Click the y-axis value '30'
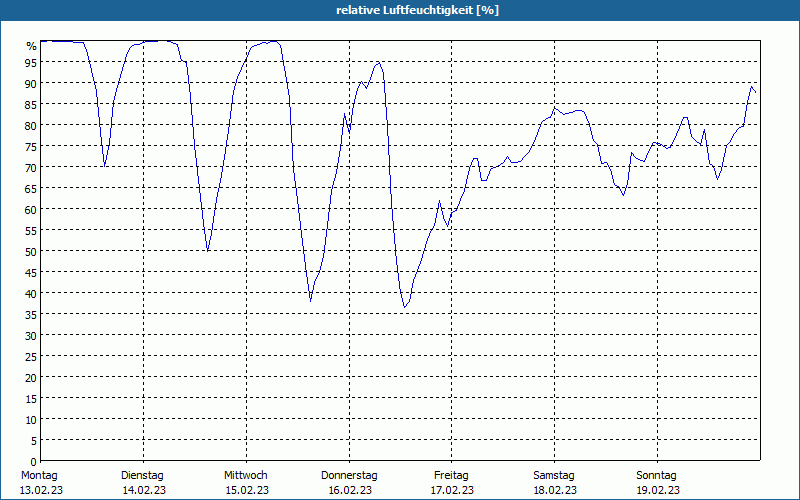Screen dimensions: 800x500 click(31, 336)
